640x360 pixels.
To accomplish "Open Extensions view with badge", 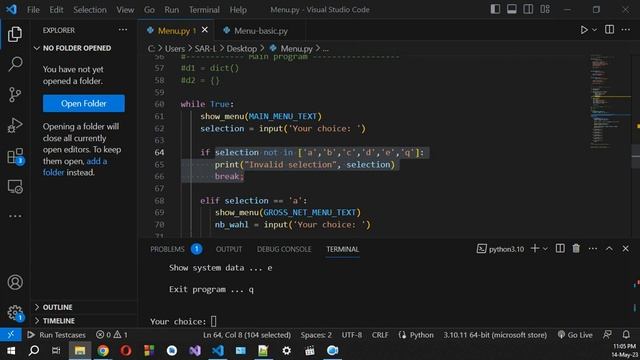I will coord(16,156).
